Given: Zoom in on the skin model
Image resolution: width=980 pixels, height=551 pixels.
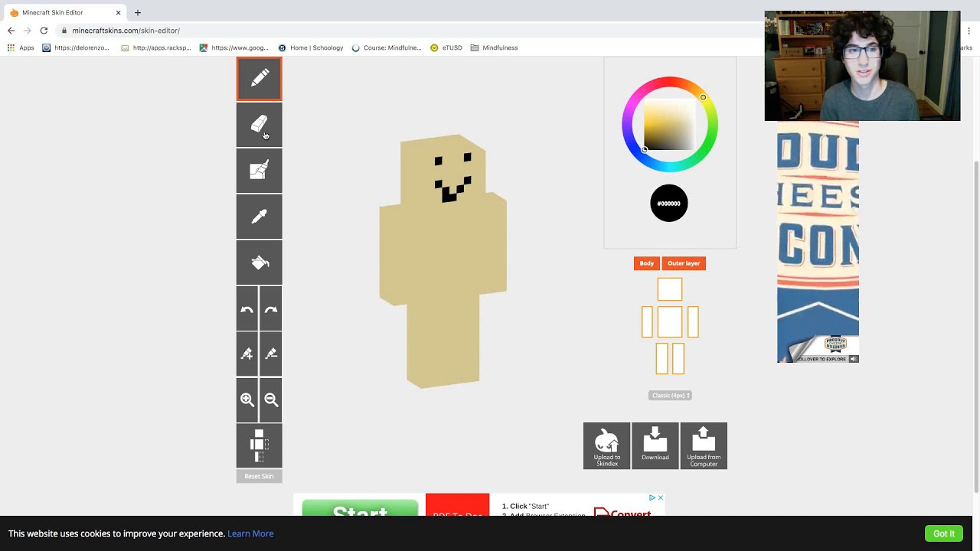Looking at the screenshot, I should tap(247, 399).
